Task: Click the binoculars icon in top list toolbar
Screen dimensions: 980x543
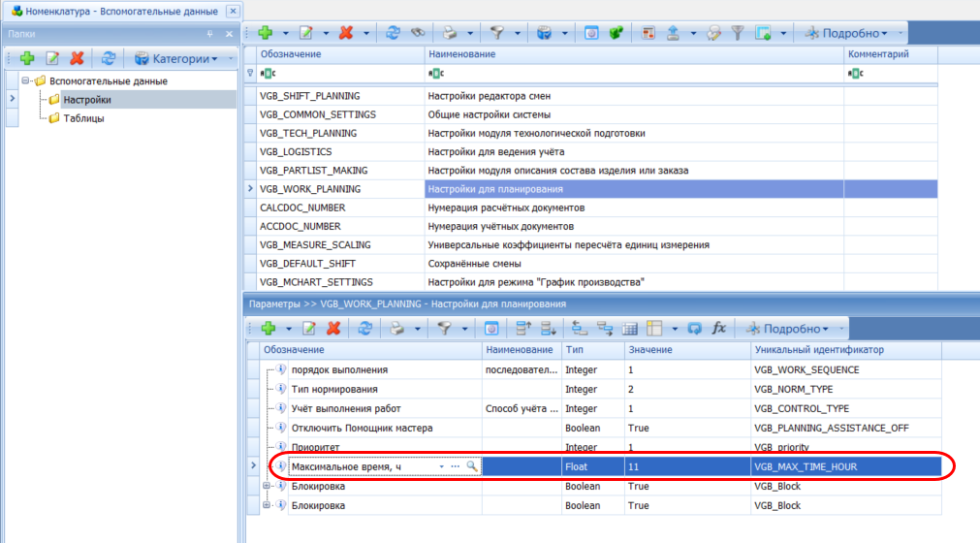Action: point(419,33)
